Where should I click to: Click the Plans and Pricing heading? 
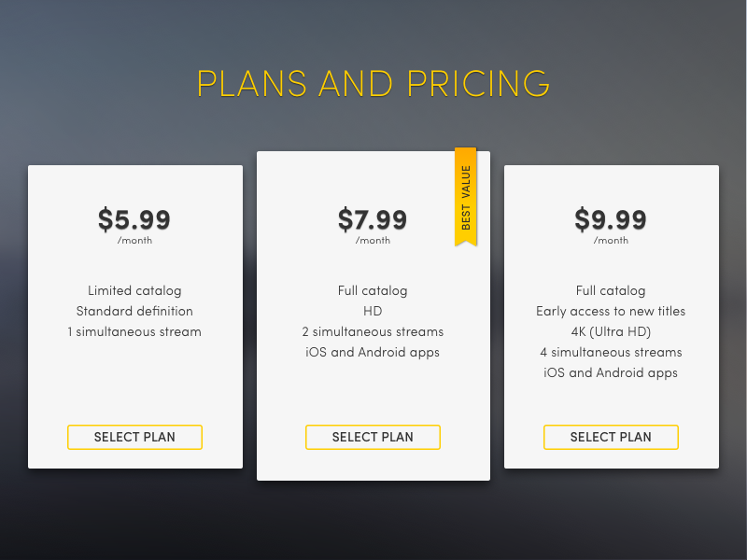(x=373, y=83)
